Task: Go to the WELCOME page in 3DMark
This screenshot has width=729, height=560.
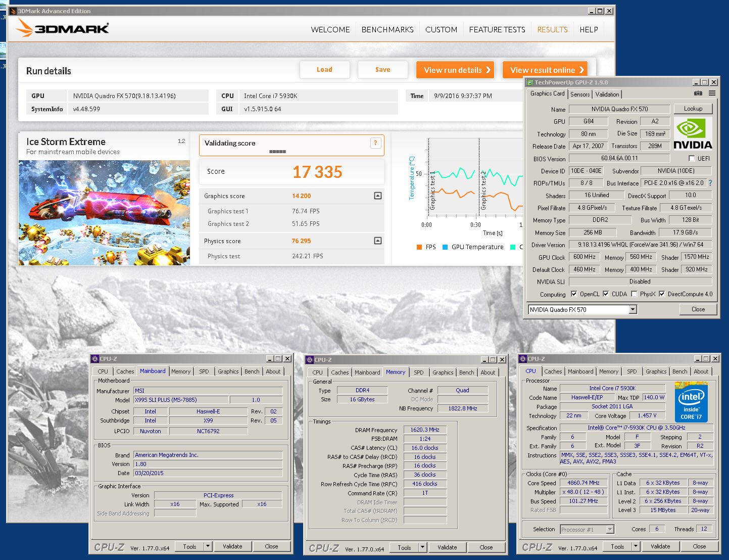Action: [330, 29]
